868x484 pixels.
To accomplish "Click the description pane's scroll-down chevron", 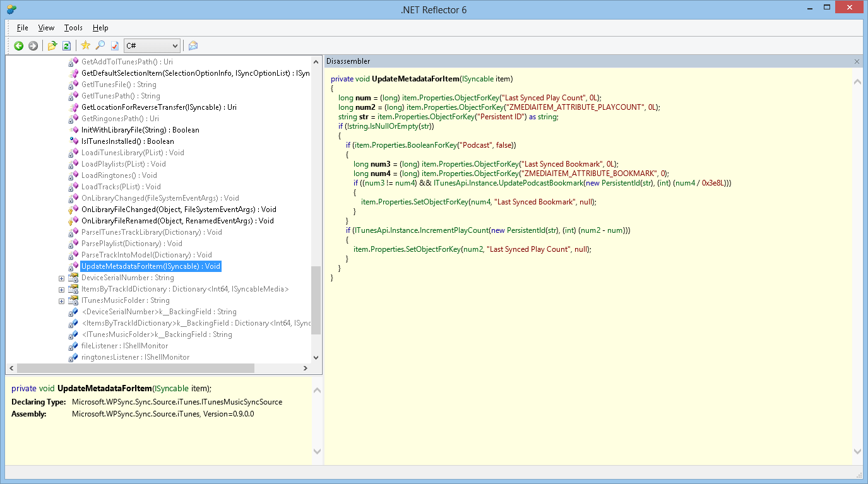I will pos(317,451).
